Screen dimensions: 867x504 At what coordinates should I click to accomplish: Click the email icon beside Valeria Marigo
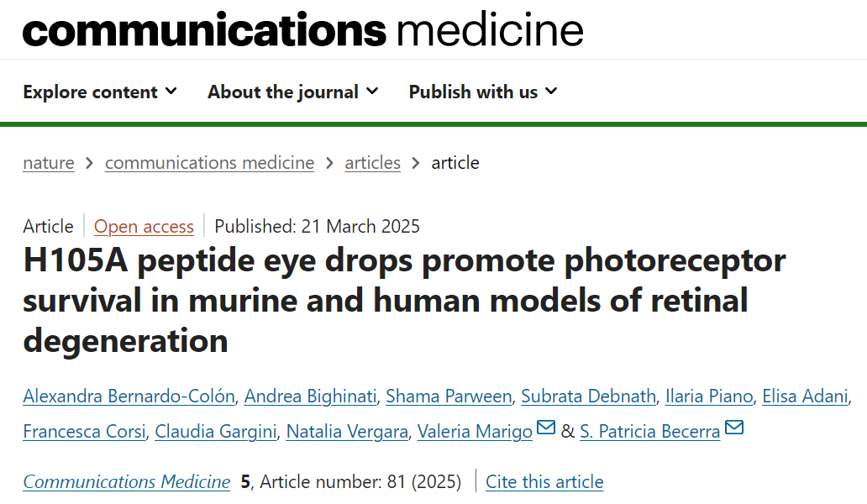pyautogui.click(x=546, y=429)
